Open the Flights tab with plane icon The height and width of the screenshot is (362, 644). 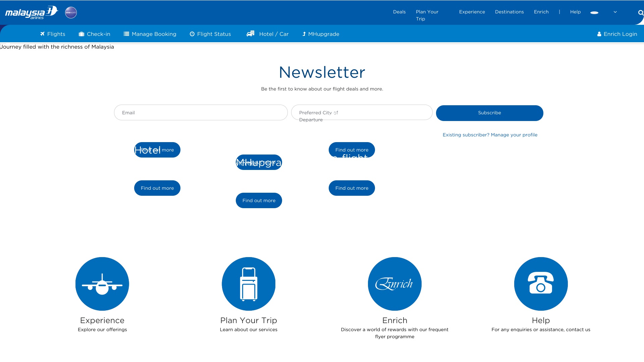click(x=53, y=34)
